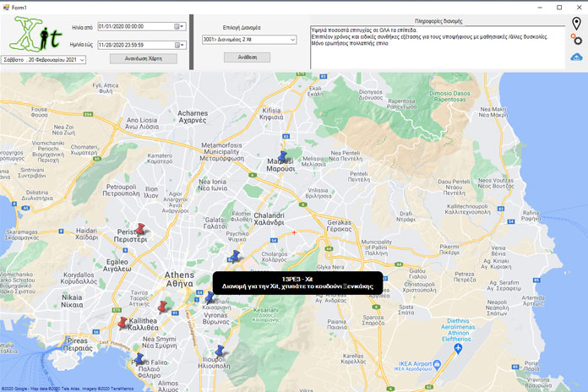Open the 'Ημ/νία από' calendar dropdown

180,26
